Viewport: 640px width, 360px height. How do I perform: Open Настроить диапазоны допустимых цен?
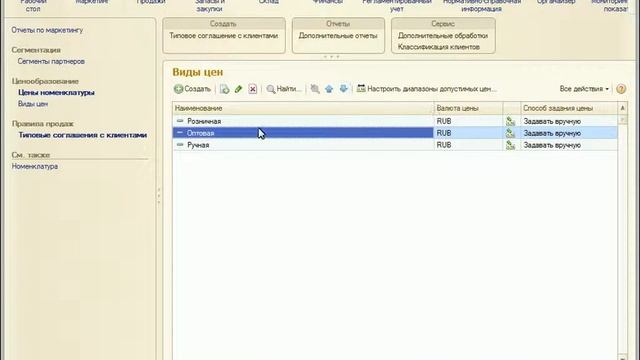(x=427, y=89)
